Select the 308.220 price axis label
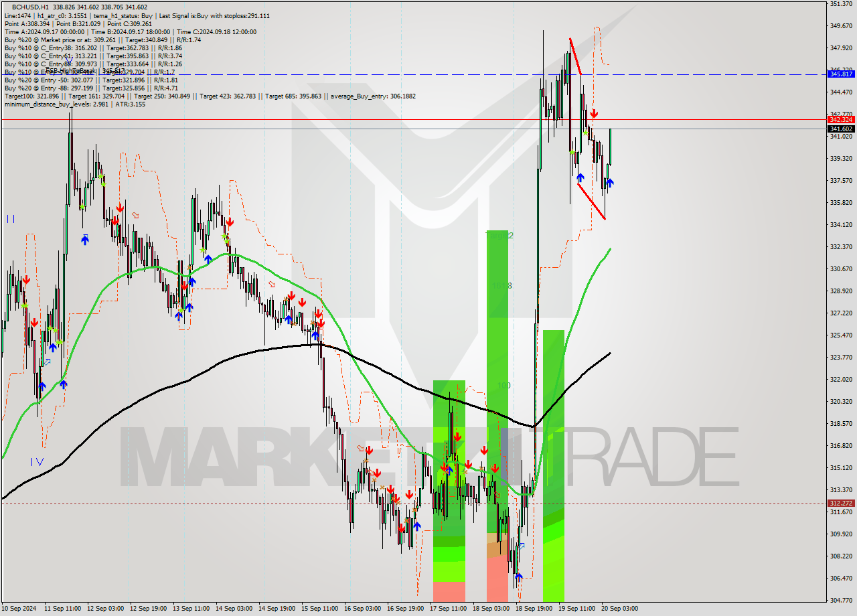The image size is (857, 616). (841, 556)
